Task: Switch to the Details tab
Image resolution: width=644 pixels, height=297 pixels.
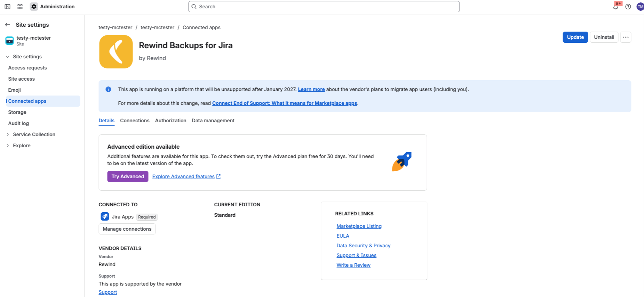Action: [x=106, y=121]
